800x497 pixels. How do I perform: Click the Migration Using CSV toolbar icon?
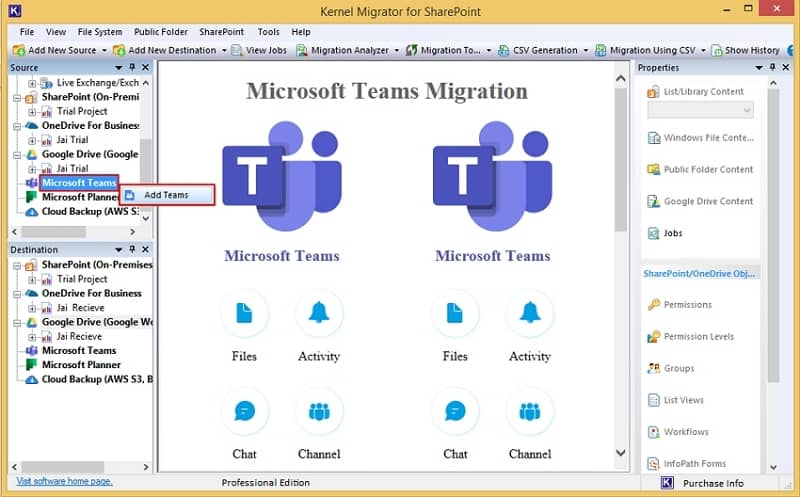601,50
